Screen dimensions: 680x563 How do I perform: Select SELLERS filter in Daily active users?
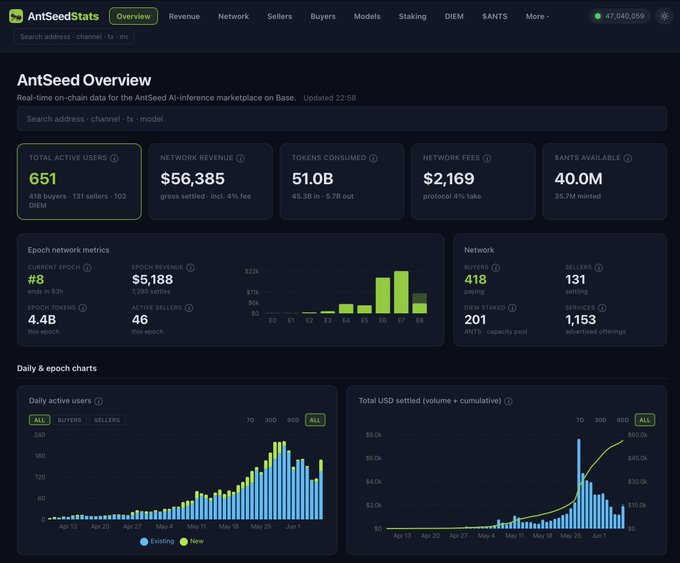[107, 420]
